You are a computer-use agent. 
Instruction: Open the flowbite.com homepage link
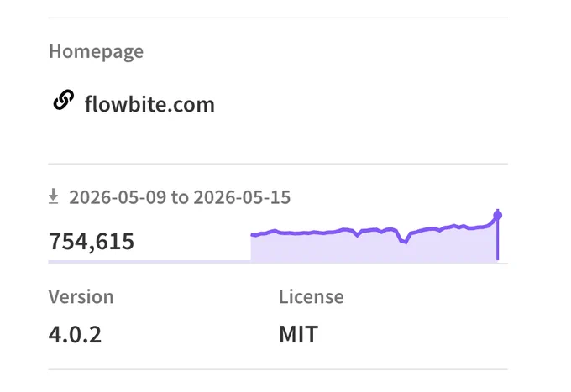(x=149, y=104)
